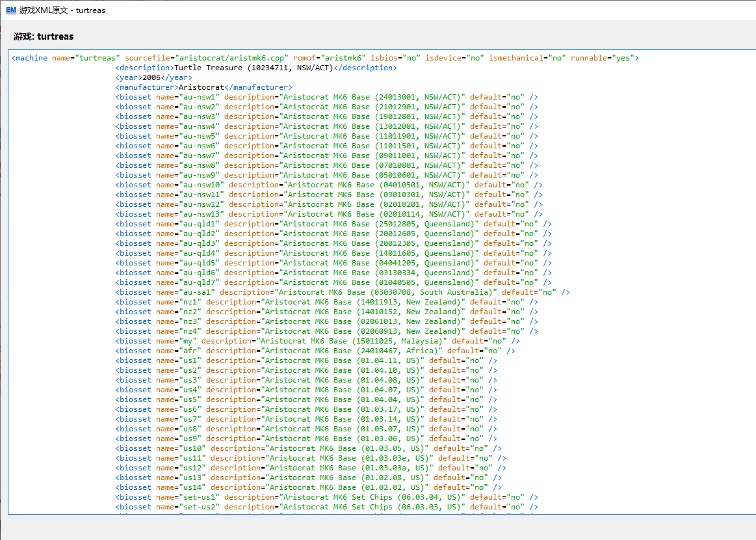This screenshot has width=756, height=540.
Task: Select the New Zealand biosset line "nz3"
Action: click(x=327, y=321)
